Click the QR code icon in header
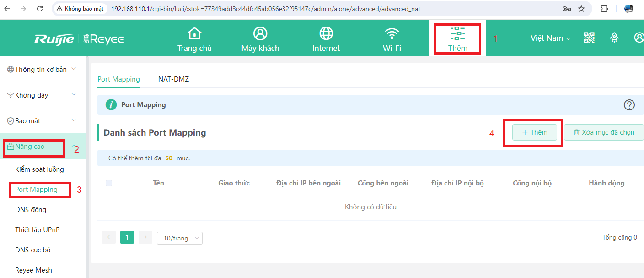644x278 pixels. coord(589,38)
